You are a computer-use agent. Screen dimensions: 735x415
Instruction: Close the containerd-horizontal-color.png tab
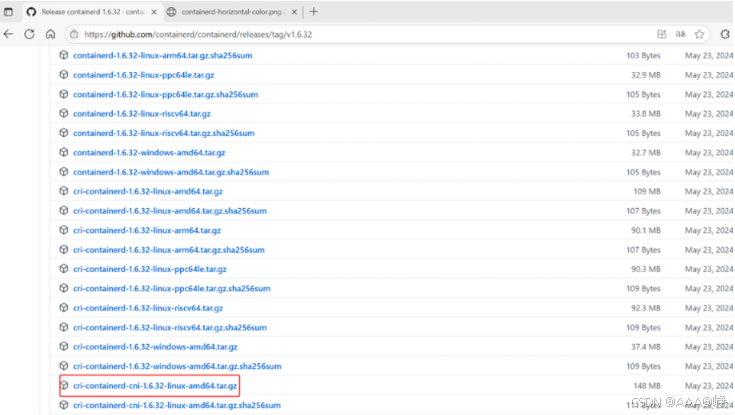point(294,12)
